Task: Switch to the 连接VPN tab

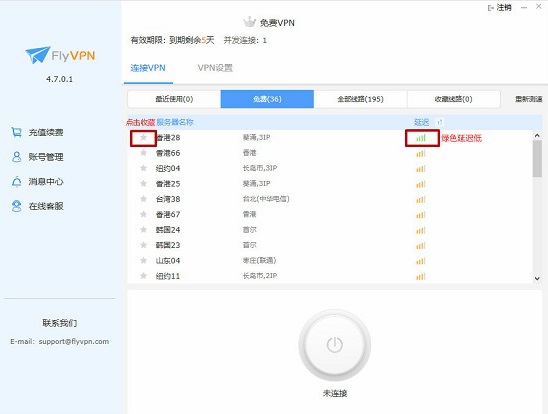Action: tap(148, 68)
